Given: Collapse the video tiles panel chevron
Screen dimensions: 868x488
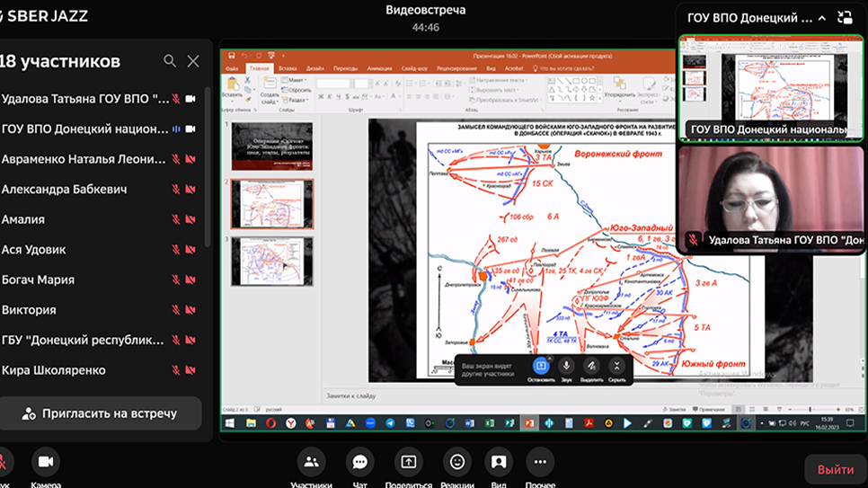Looking at the screenshot, I should pyautogui.click(x=822, y=18).
